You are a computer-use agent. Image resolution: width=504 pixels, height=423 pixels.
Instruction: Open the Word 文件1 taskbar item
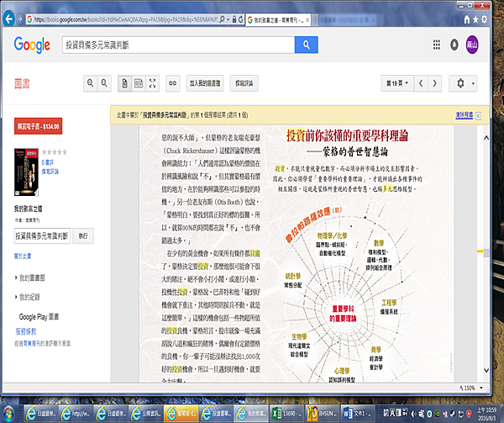point(358,413)
